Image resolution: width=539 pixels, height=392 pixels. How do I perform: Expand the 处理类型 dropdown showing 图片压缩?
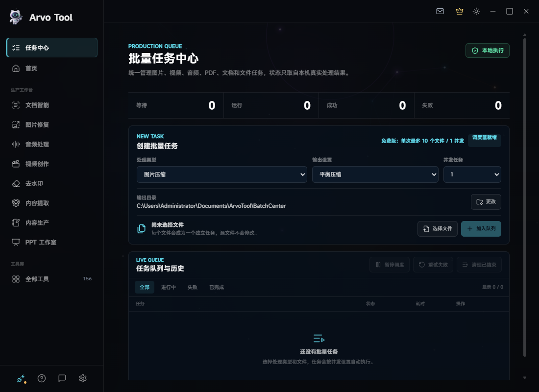tap(221, 174)
